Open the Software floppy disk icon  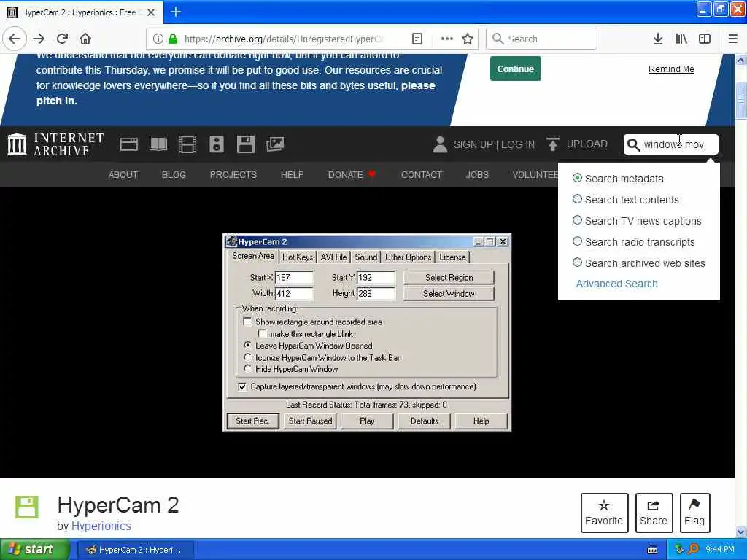click(x=246, y=144)
